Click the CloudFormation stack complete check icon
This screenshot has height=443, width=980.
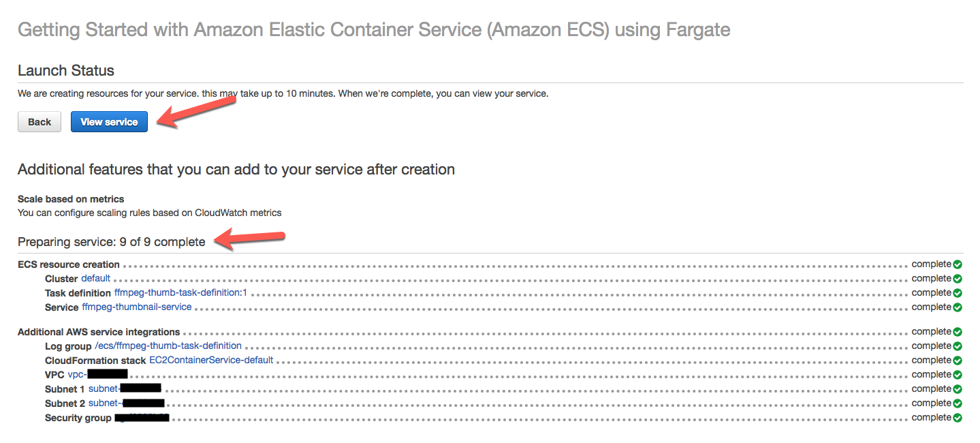(x=958, y=361)
